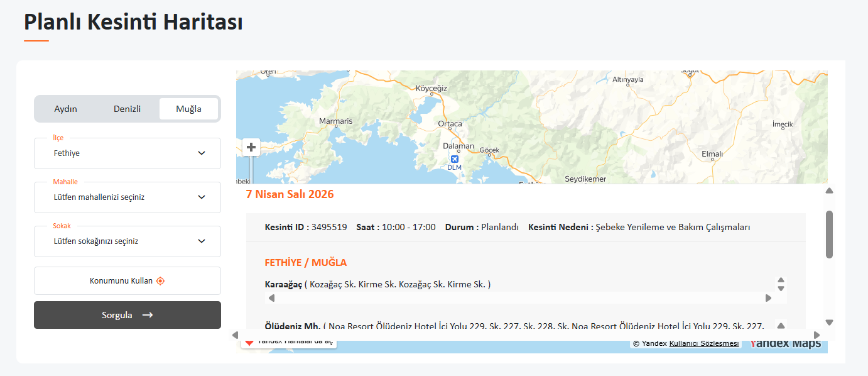Image resolution: width=868 pixels, height=376 pixels.
Task: Submit the query with Sorgula
Action: [x=127, y=315]
